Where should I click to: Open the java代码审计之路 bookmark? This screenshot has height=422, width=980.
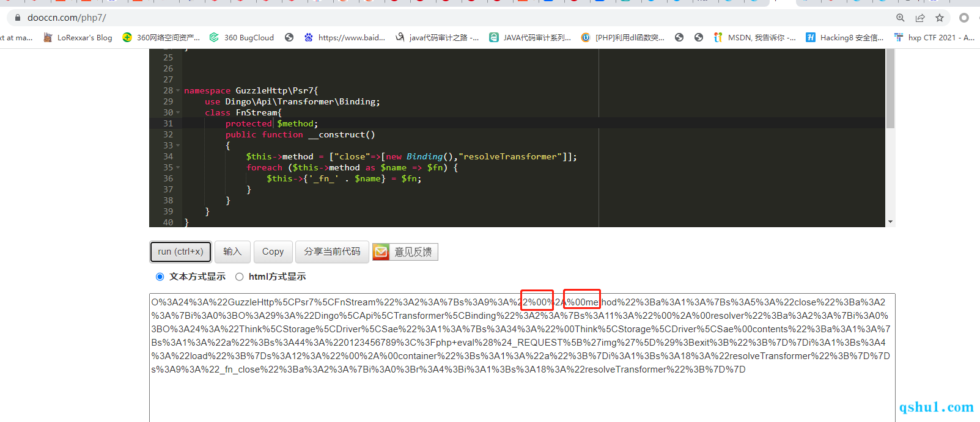[x=437, y=37]
